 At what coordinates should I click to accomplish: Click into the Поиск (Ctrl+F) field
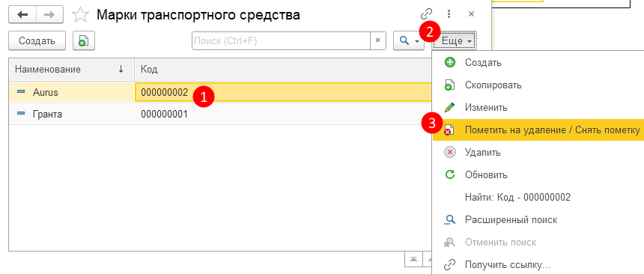(x=282, y=40)
